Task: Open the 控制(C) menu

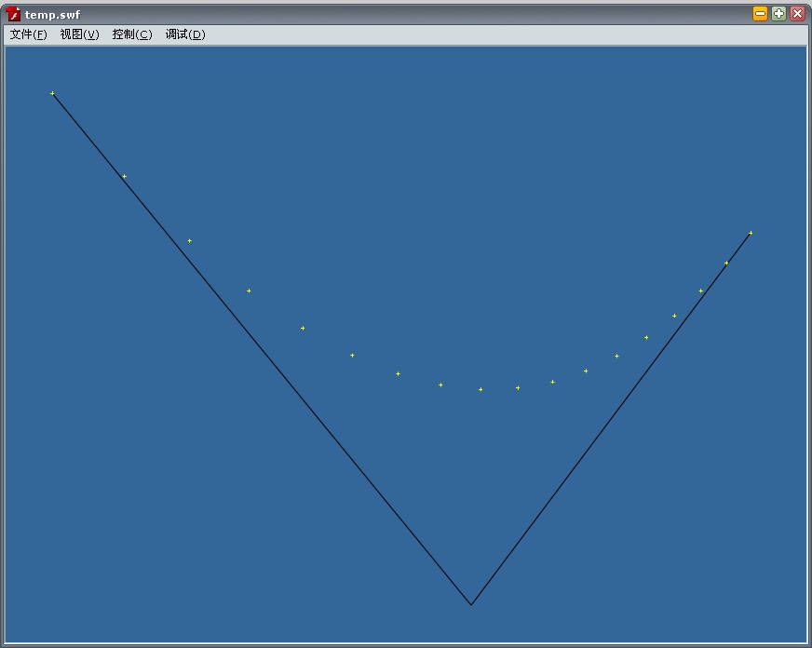Action: [x=132, y=34]
